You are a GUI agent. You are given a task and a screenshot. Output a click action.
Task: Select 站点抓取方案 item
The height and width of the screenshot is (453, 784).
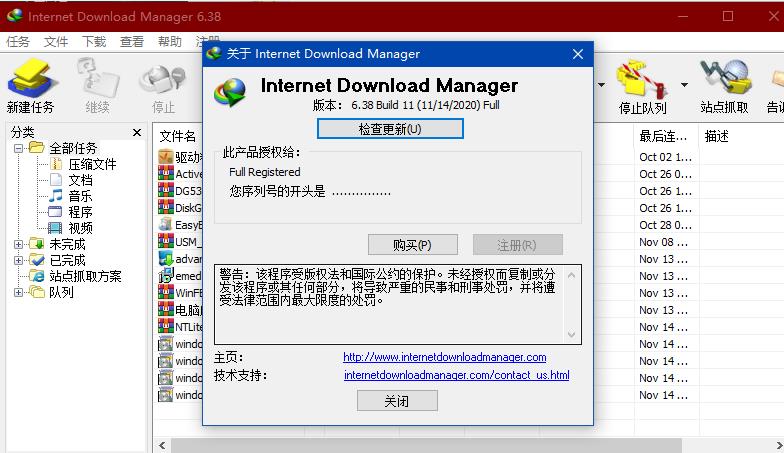[86, 276]
